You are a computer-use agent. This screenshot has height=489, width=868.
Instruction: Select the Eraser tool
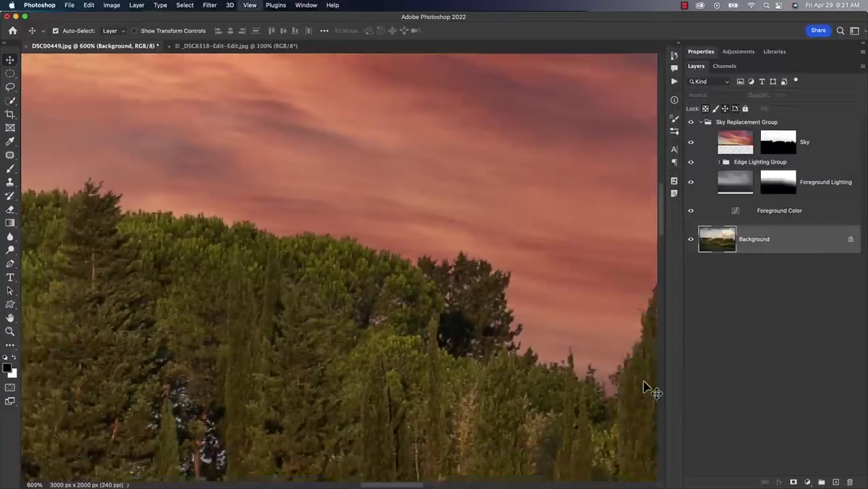point(10,209)
